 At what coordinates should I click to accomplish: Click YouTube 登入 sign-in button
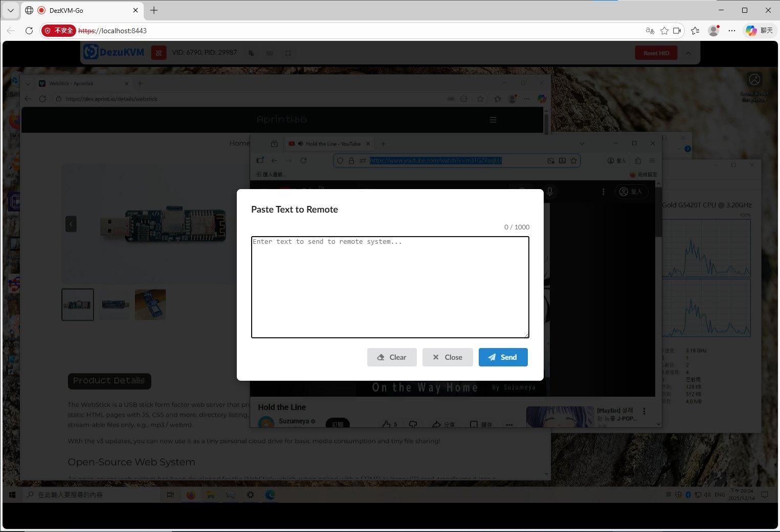(631, 192)
